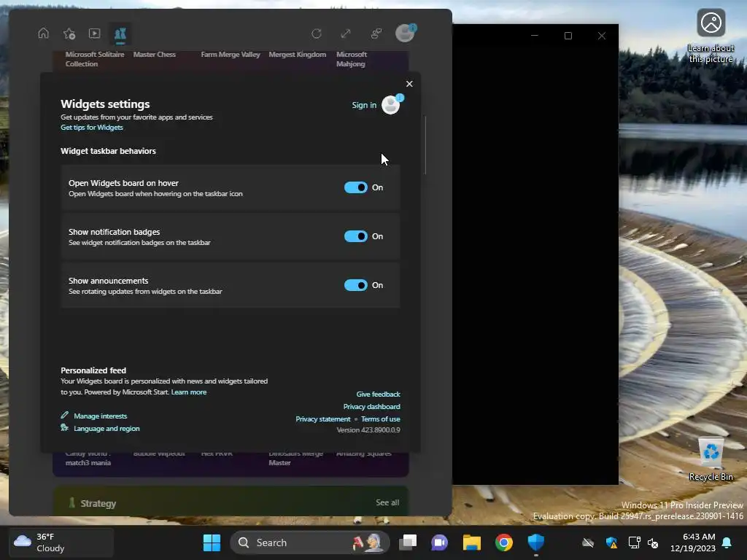Image resolution: width=747 pixels, height=560 pixels.
Task: Click Farm Merge Valley game title
Action: pyautogui.click(x=231, y=54)
